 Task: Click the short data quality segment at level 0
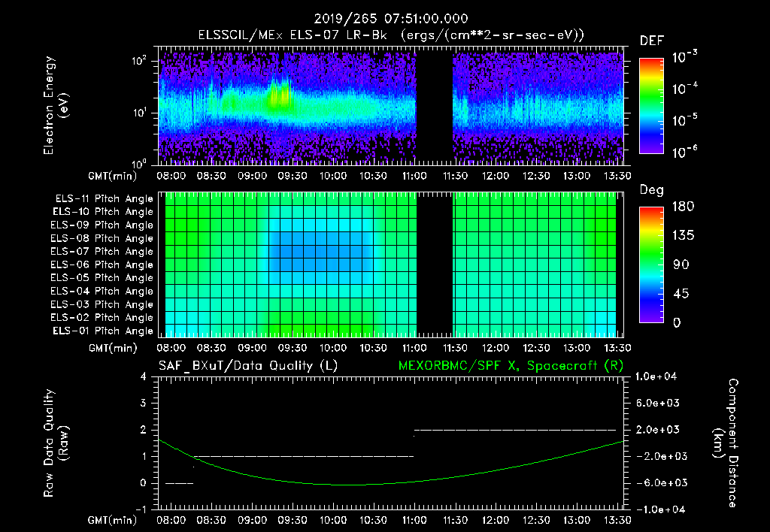click(x=179, y=483)
